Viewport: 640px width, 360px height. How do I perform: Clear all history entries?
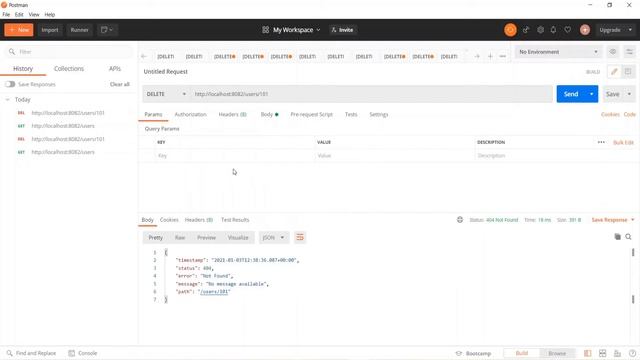coord(120,84)
